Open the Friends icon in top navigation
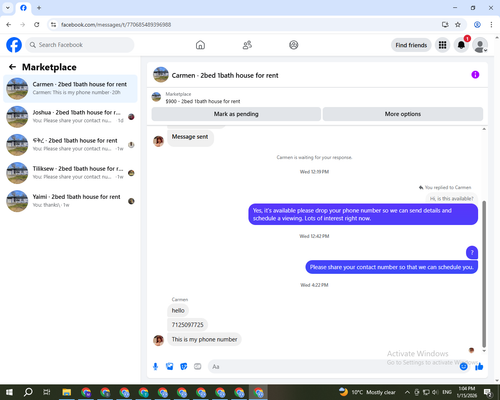This screenshot has height=400, width=500. pos(247,45)
